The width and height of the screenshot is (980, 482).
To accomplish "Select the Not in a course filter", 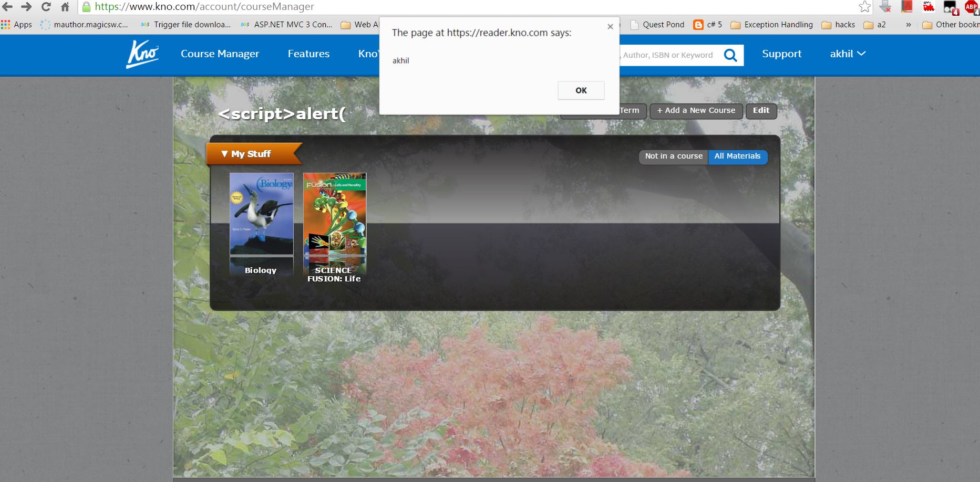I will (674, 156).
